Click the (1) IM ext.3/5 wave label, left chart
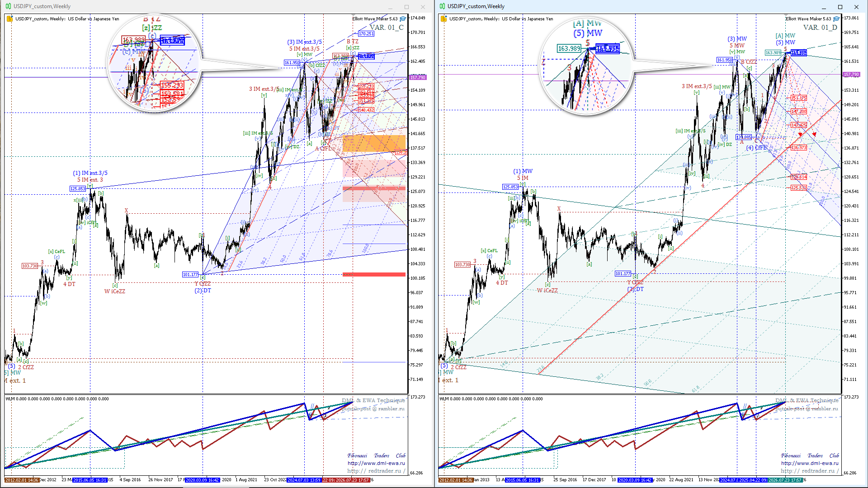 (x=90, y=173)
